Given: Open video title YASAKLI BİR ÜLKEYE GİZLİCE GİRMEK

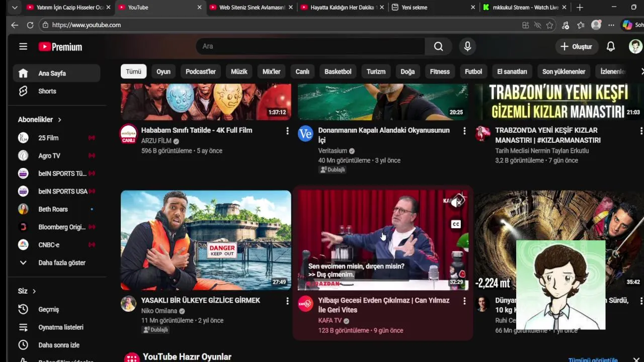Looking at the screenshot, I should click(201, 300).
